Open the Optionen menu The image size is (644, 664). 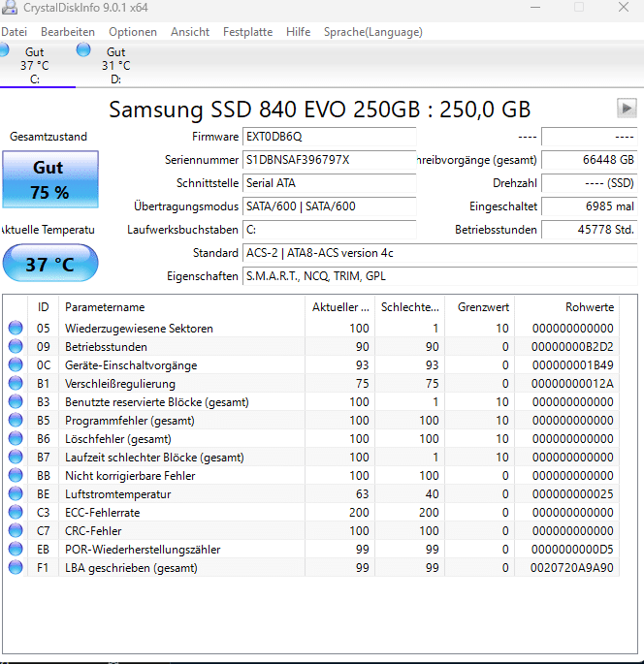click(x=133, y=32)
